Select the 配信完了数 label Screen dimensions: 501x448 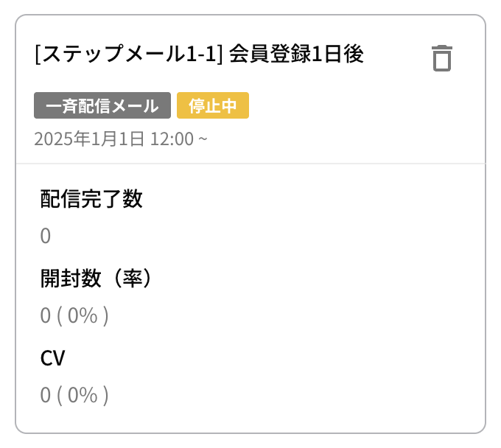coord(91,199)
